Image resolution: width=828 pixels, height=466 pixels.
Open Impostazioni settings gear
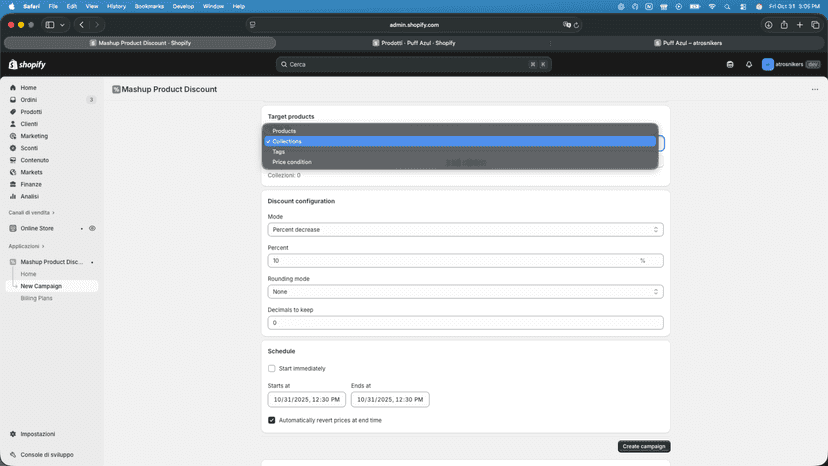coord(13,434)
